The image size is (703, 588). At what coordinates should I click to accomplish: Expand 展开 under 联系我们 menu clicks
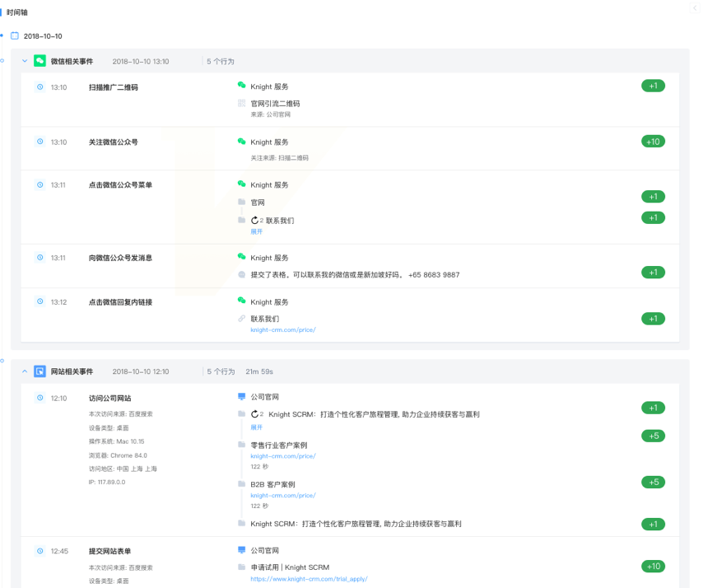pyautogui.click(x=257, y=231)
